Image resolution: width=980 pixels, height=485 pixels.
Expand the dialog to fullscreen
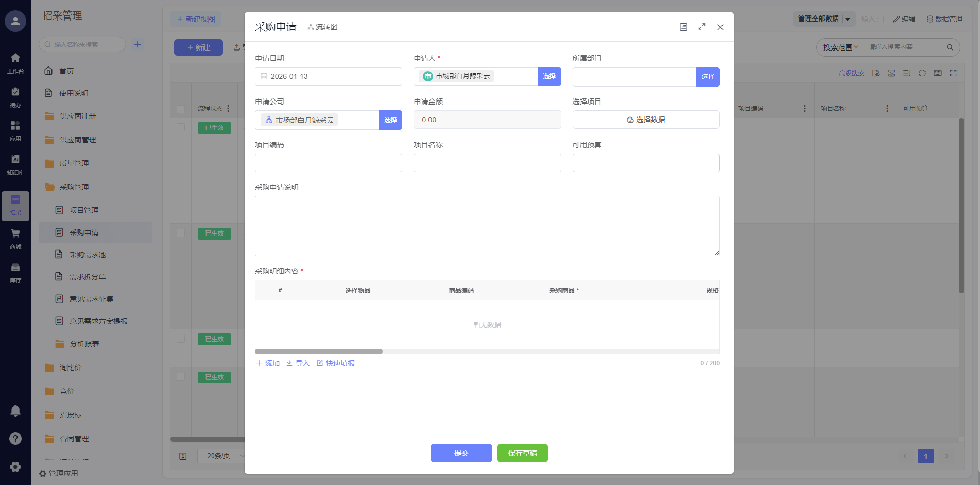[x=701, y=27]
